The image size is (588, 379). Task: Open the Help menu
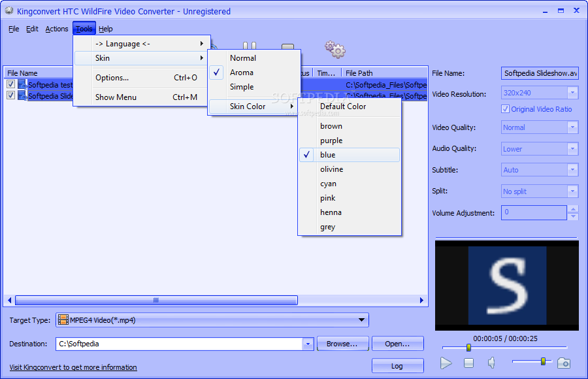point(106,29)
